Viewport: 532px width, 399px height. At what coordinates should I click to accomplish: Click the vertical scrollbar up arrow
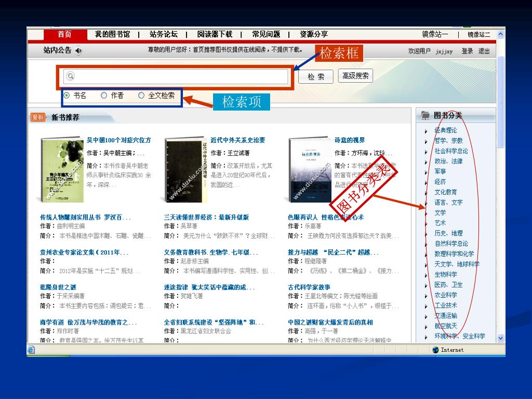[500, 34]
